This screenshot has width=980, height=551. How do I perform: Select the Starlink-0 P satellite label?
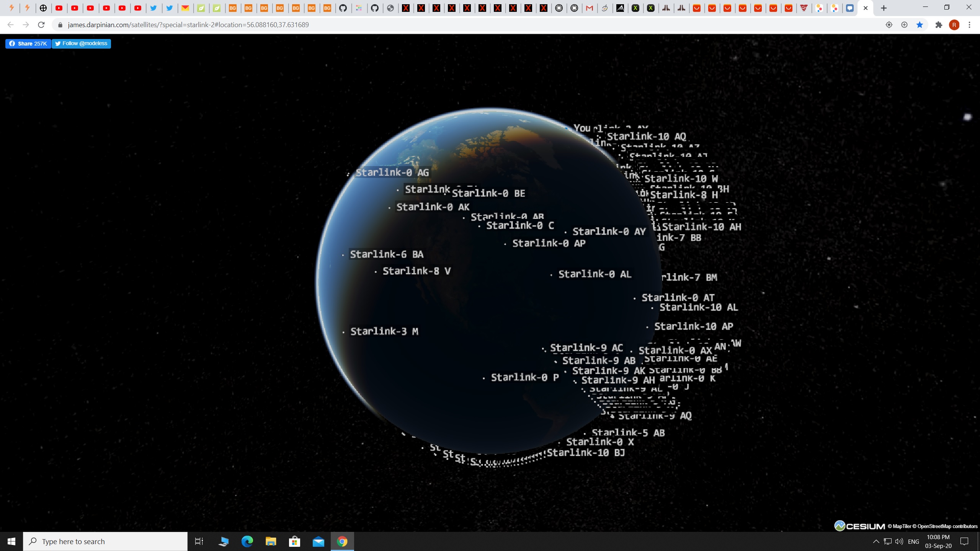[525, 377]
